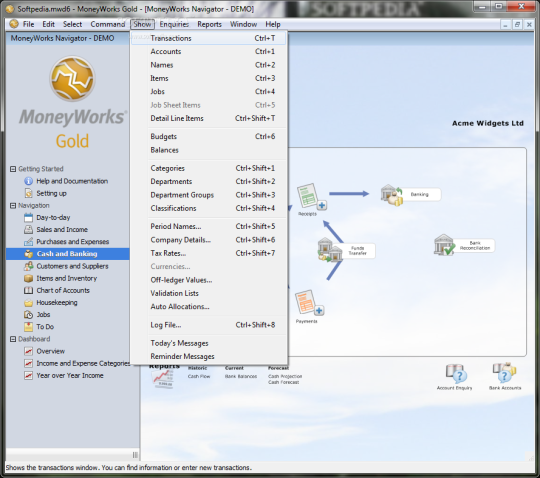Viewport: 540px width, 478px height.
Task: Click the Purchases and Expenses icon
Action: click(29, 242)
